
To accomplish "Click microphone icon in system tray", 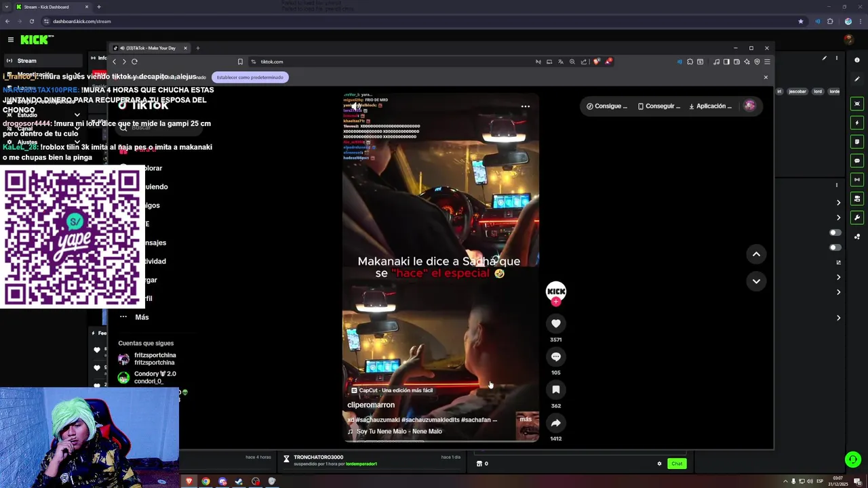I will point(793,481).
